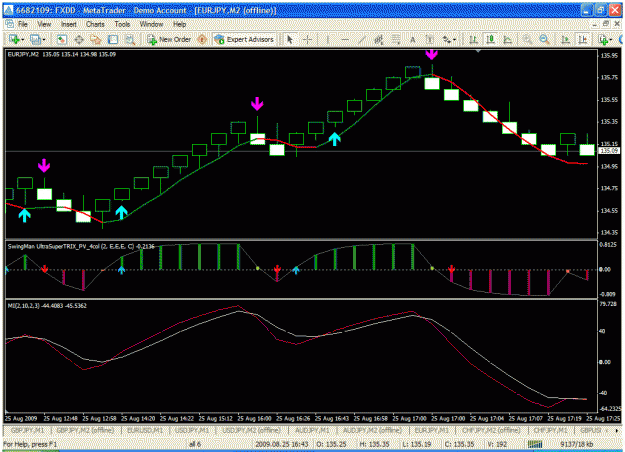
Task: Open the Charts menu
Action: (95, 24)
